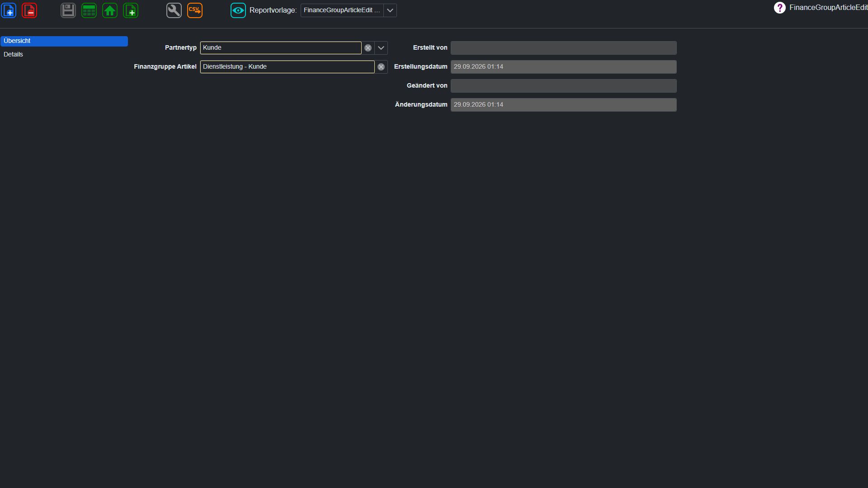
Task: Click the Erstellt von field
Action: (564, 48)
